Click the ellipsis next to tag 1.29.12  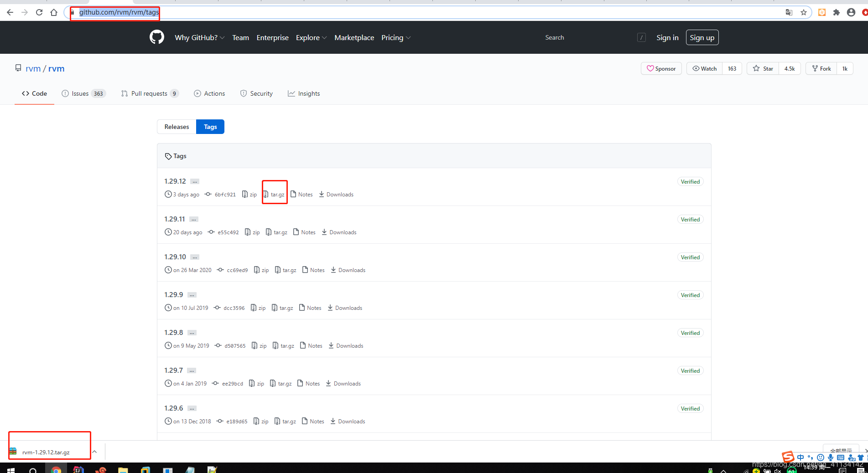click(195, 181)
